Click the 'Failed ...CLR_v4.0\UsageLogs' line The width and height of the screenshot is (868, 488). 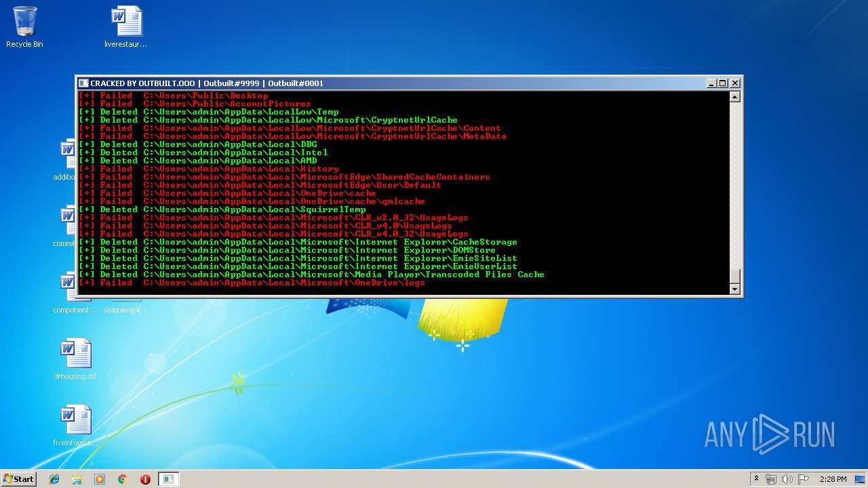coord(266,226)
